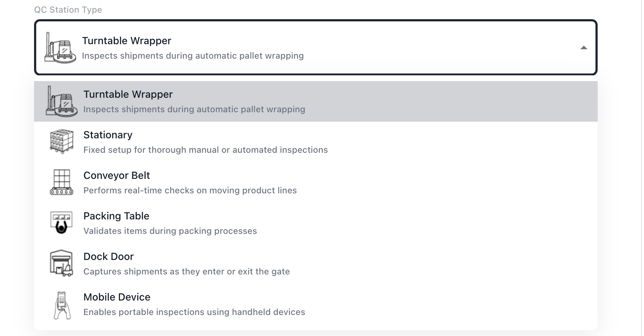Choose the Mobile Device option
Viewport: 644px width, 336px height.
pyautogui.click(x=117, y=297)
